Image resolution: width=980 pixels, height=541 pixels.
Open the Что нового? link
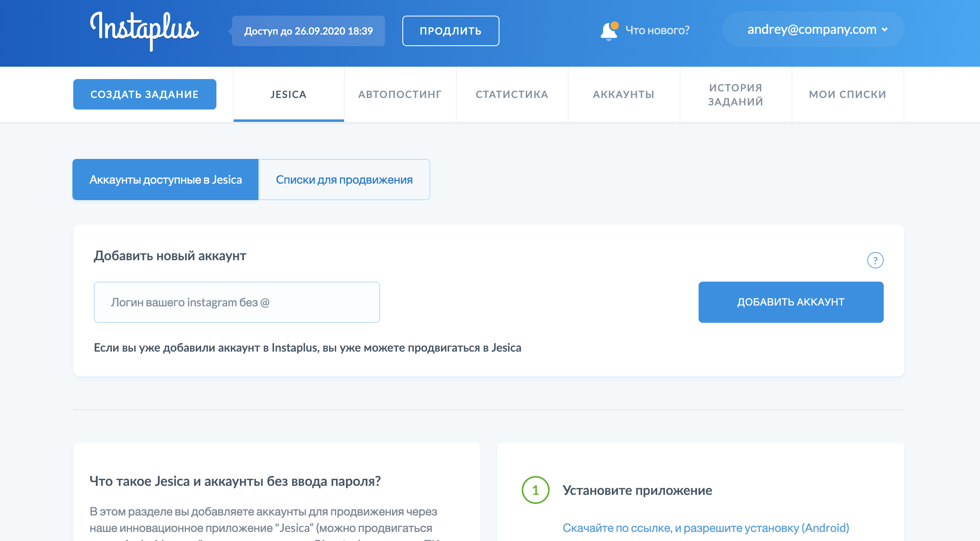click(657, 30)
